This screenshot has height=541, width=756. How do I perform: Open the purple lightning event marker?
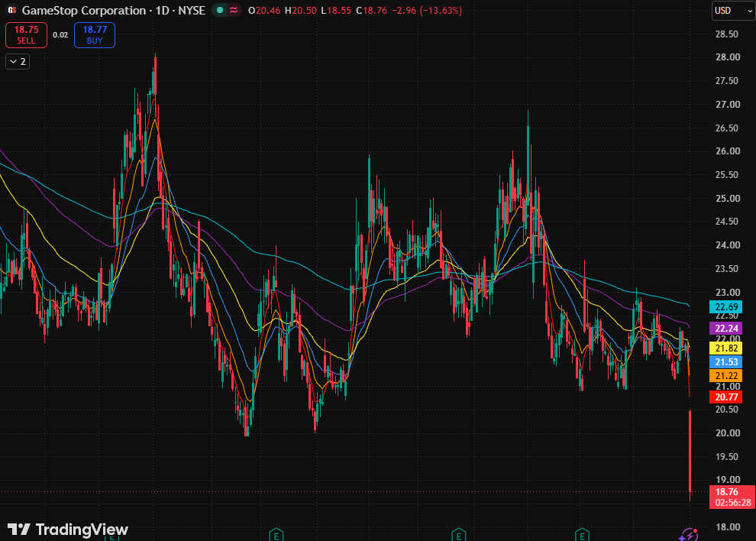(689, 535)
